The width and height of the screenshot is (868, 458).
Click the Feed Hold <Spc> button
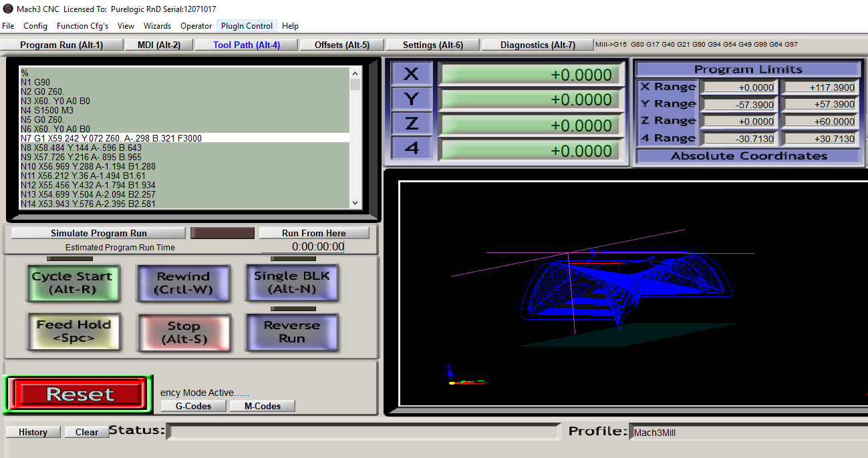[x=74, y=332]
